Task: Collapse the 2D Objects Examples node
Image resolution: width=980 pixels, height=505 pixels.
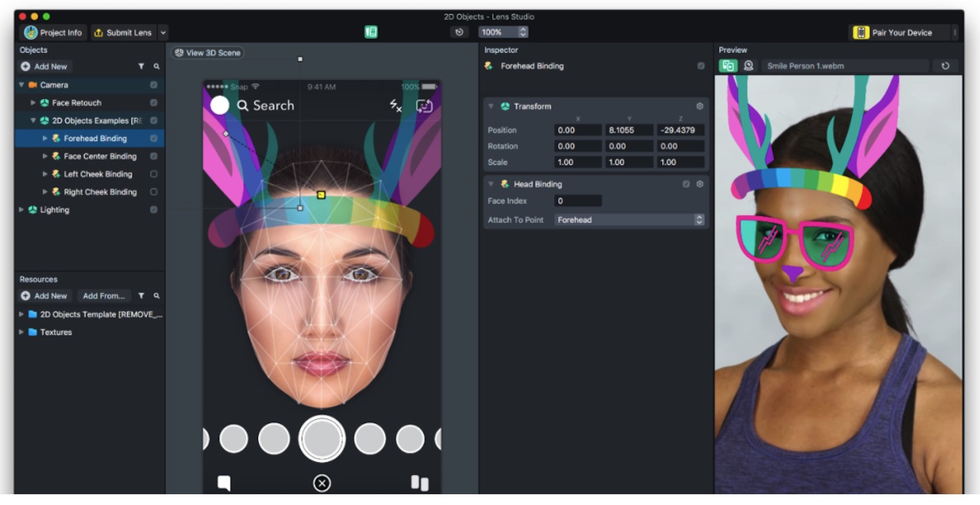Action: 33,120
